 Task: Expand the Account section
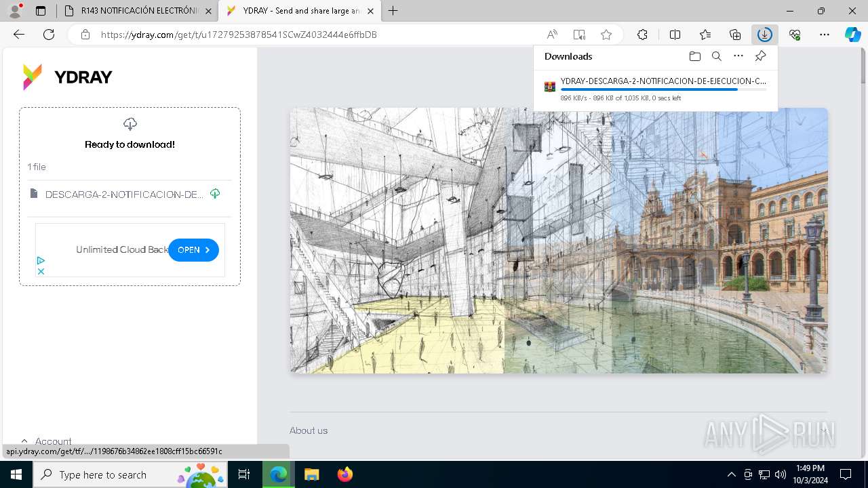[46, 441]
